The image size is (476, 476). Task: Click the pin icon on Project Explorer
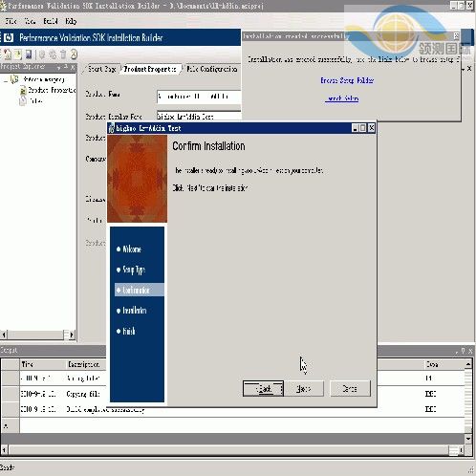tap(66, 67)
